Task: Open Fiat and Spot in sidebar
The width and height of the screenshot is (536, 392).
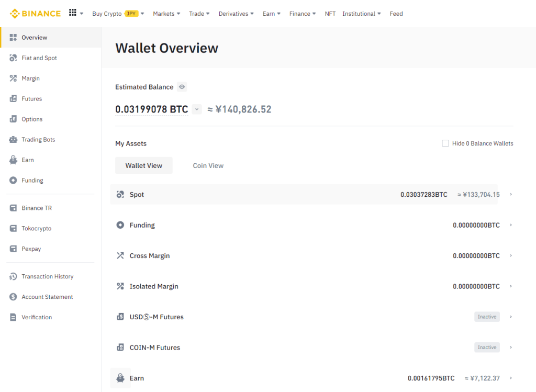Action: click(39, 58)
